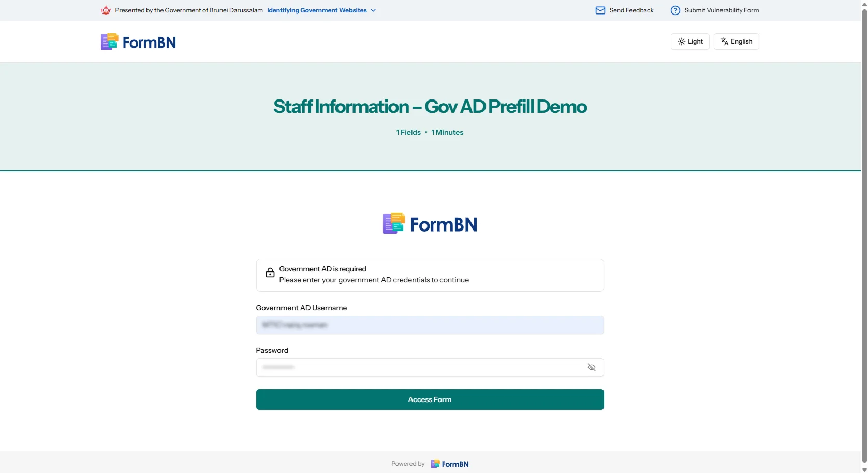Click the large centered FormBN logo
The width and height of the screenshot is (868, 473).
coord(430,224)
